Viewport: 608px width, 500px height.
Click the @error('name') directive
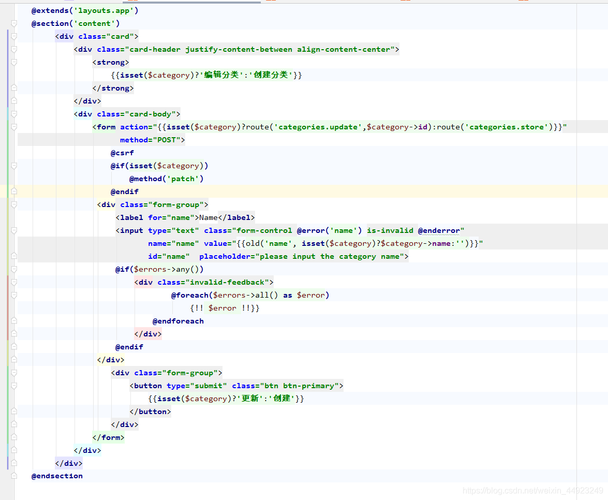pos(329,230)
